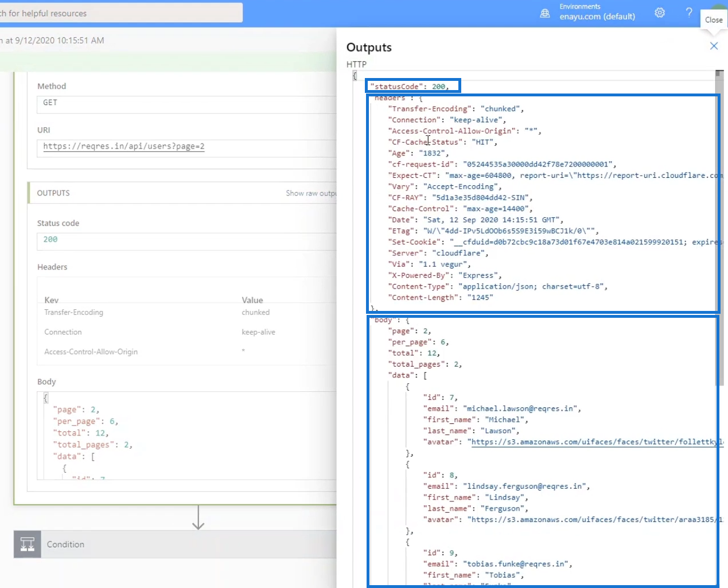Click the Method field showing GET
728x588 pixels.
[186, 104]
